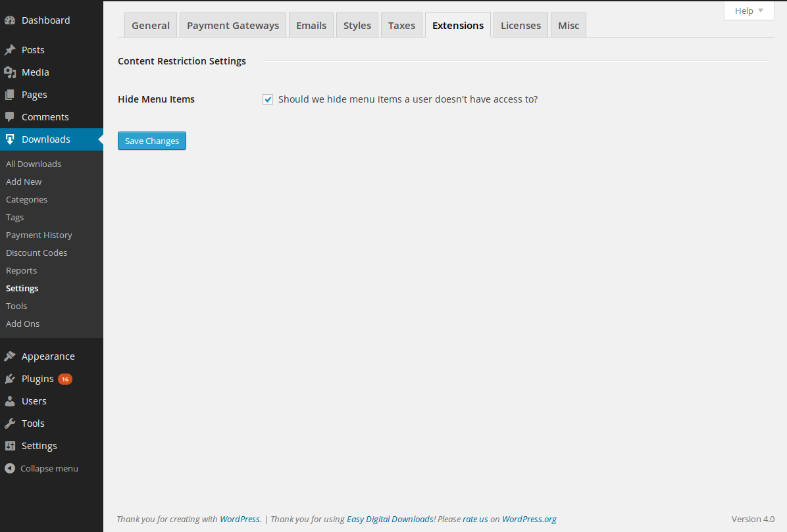Open Discount Codes in Downloads submenu

coord(36,253)
